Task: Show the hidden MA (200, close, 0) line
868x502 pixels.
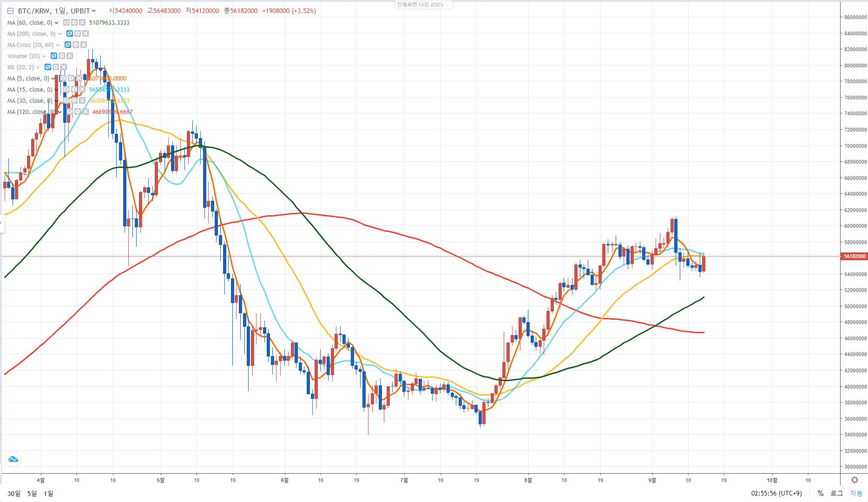Action: tap(70, 33)
